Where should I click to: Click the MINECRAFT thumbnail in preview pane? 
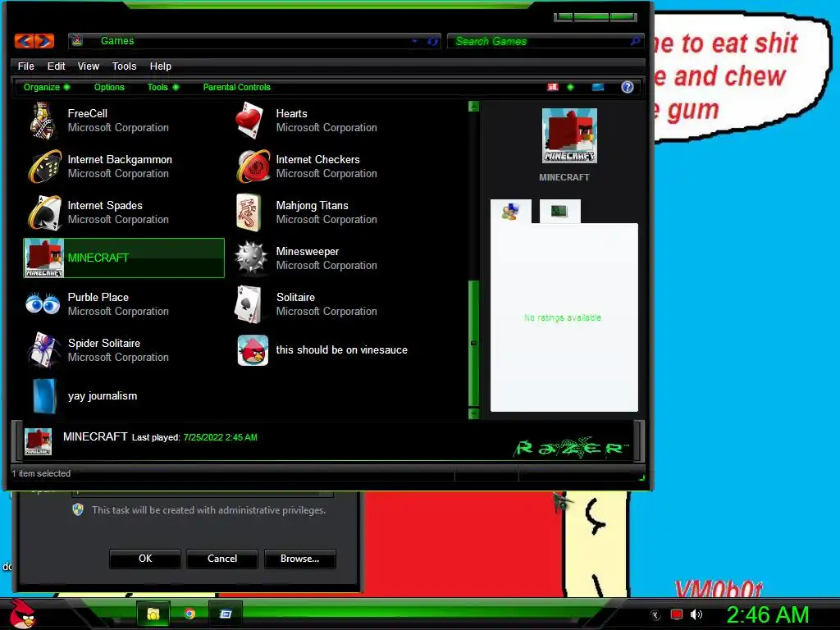coord(569,135)
